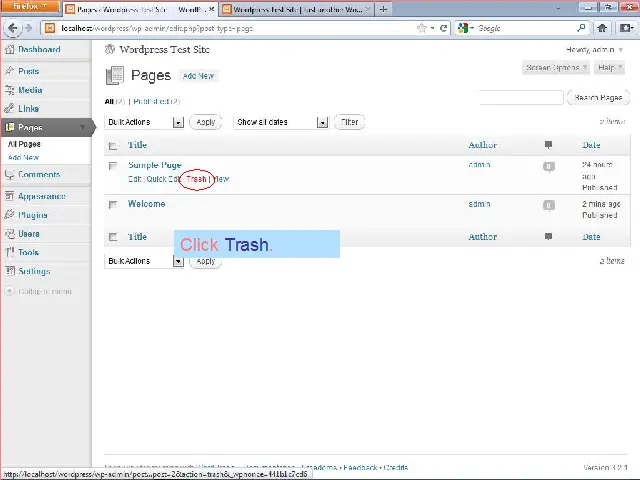The width and height of the screenshot is (640, 480).
Task: Click Trash under Sample Page
Action: click(x=196, y=179)
